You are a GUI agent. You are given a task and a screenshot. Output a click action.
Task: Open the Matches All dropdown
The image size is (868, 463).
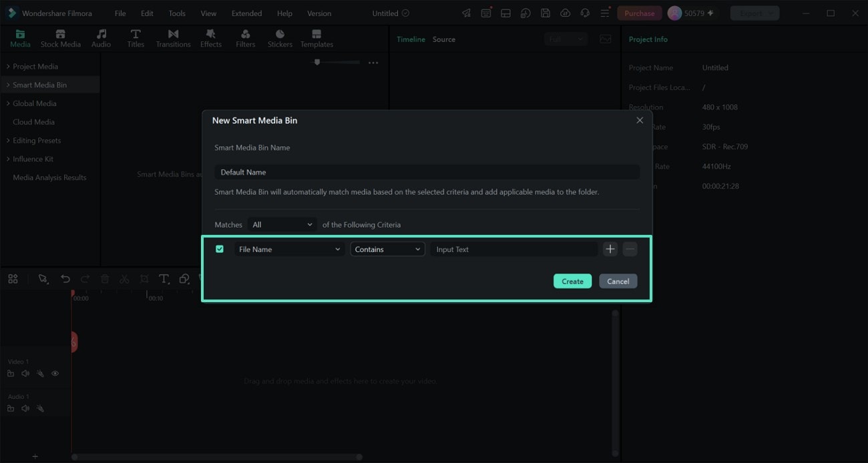point(282,225)
